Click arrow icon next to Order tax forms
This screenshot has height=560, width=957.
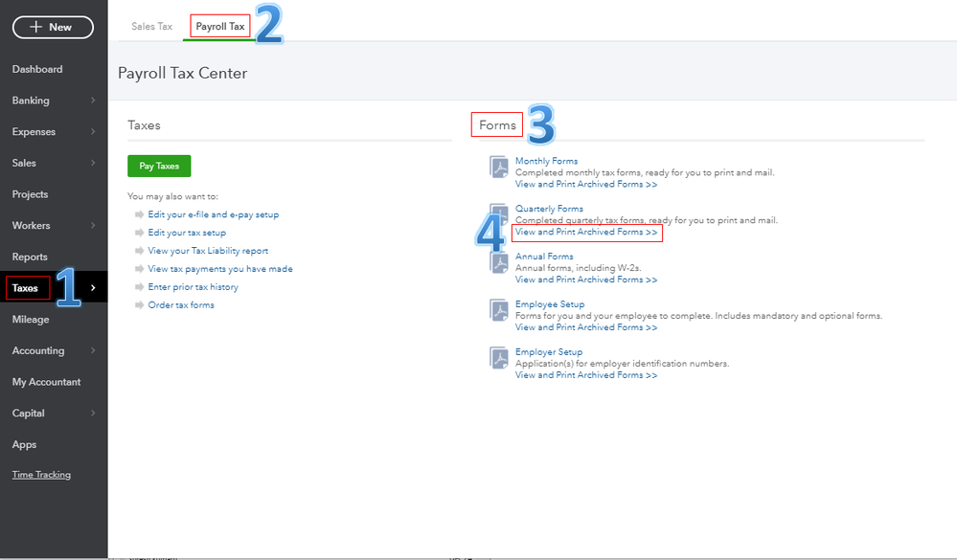click(139, 305)
